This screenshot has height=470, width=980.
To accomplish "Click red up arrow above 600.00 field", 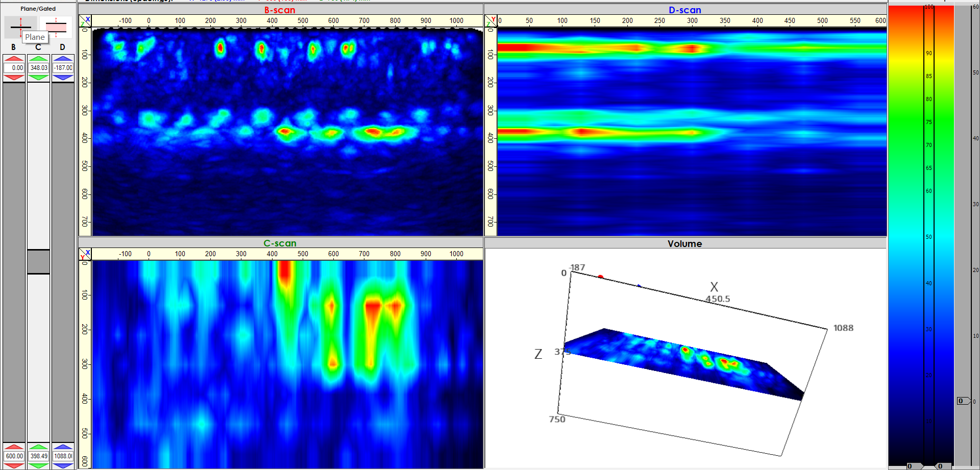I will 14,447.
